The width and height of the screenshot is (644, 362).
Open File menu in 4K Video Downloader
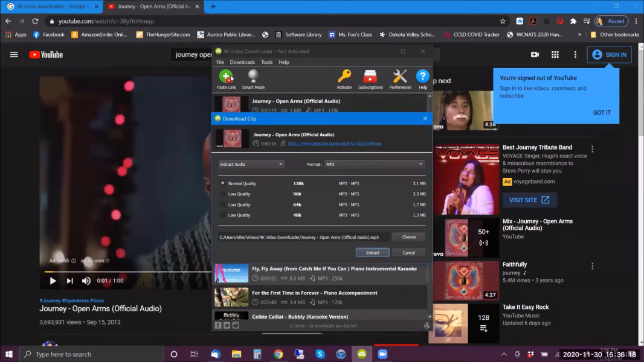pos(220,62)
